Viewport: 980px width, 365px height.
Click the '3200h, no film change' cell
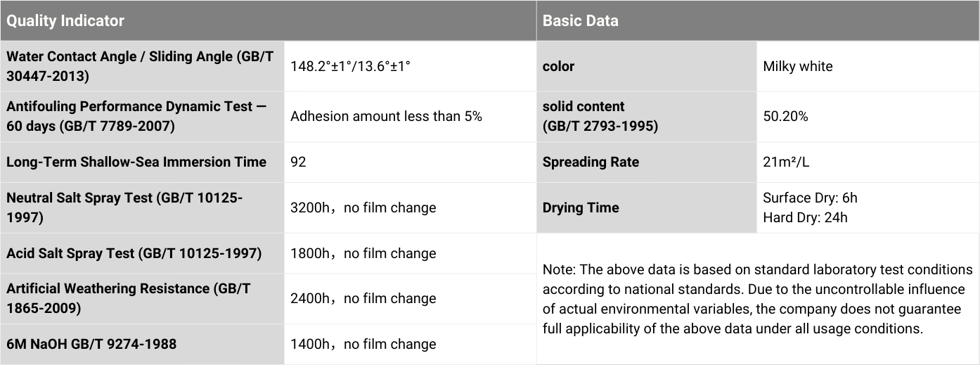363,207
